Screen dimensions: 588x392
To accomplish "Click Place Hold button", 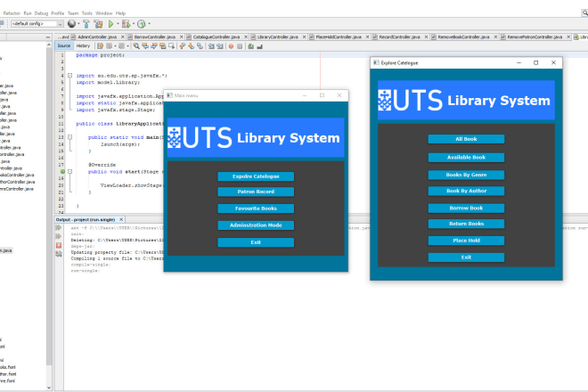I will (466, 241).
